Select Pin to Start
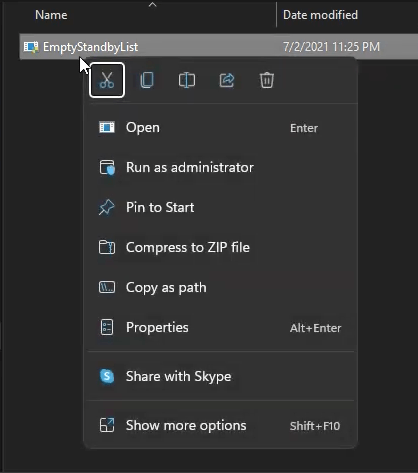This screenshot has height=473, width=418. click(x=220, y=207)
